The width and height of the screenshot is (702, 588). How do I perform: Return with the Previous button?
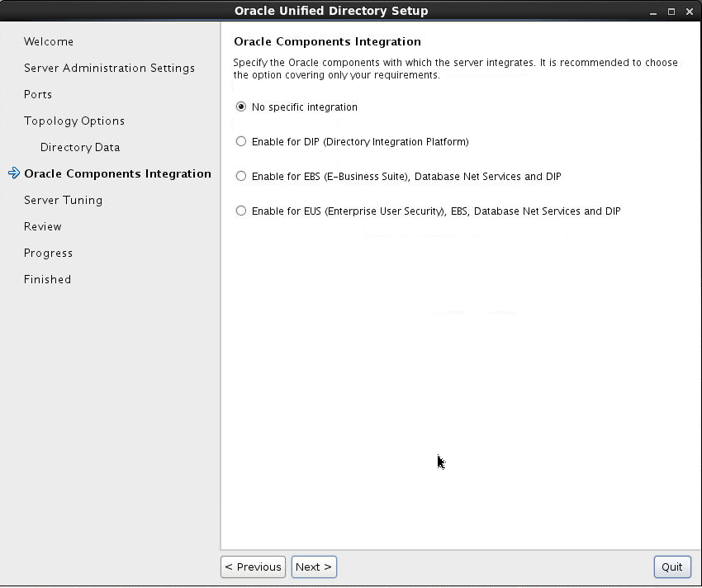[x=253, y=567]
